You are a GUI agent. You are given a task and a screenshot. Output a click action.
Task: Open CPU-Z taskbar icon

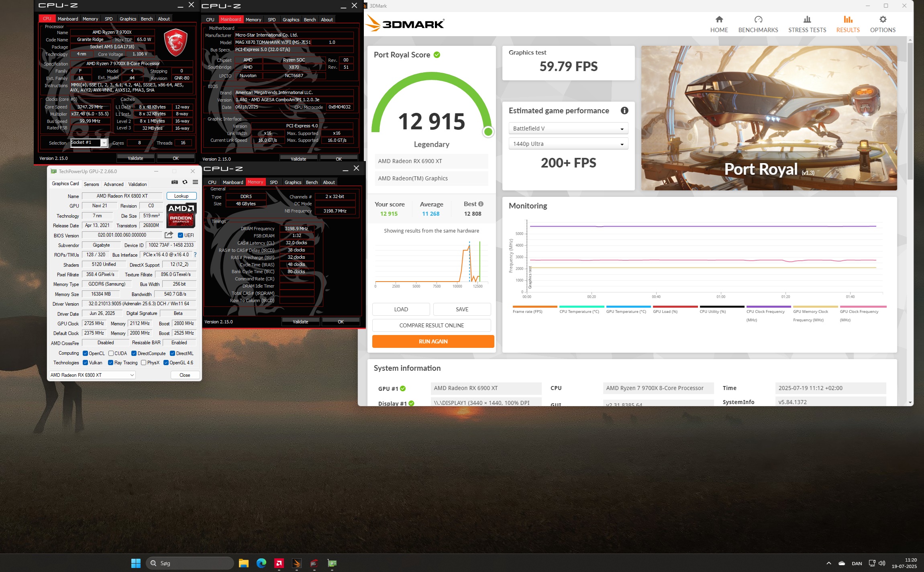[314, 563]
